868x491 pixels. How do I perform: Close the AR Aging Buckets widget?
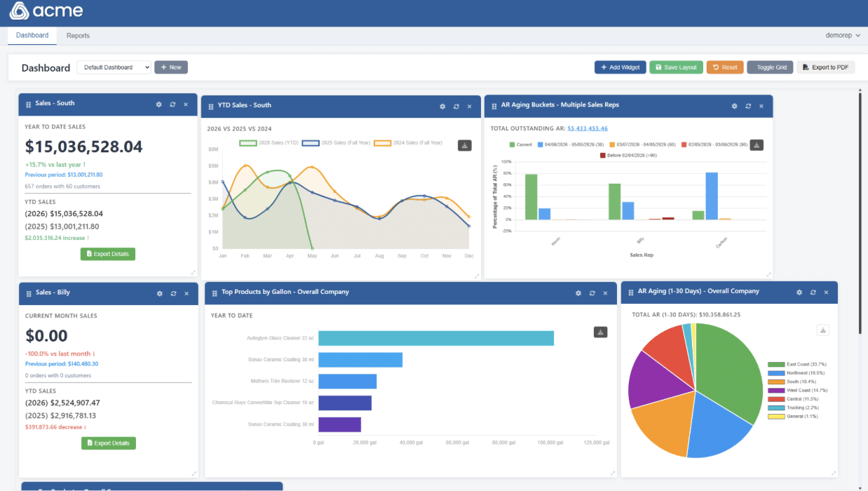(761, 106)
